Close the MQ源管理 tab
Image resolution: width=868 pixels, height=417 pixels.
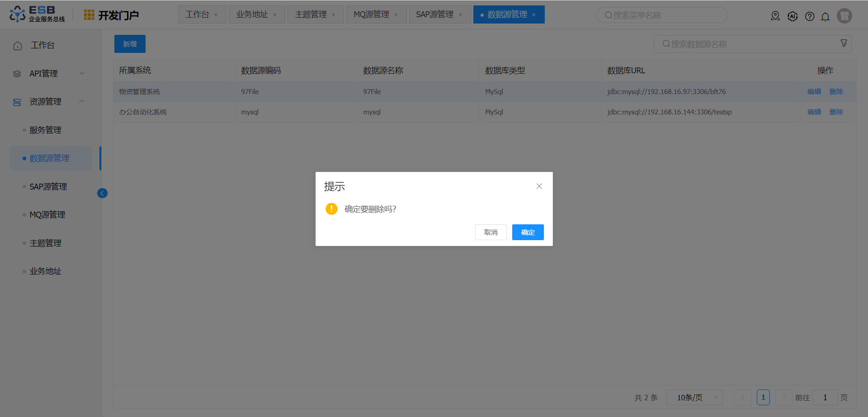[x=396, y=15]
